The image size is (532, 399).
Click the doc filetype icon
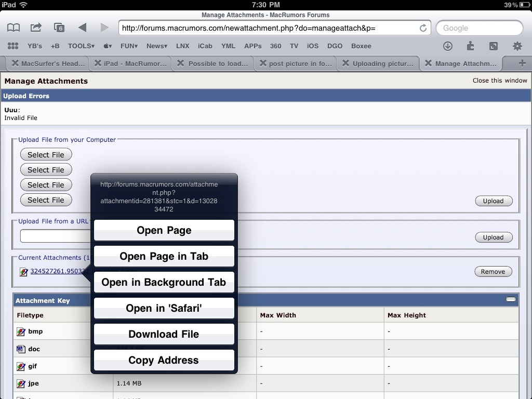(x=21, y=349)
